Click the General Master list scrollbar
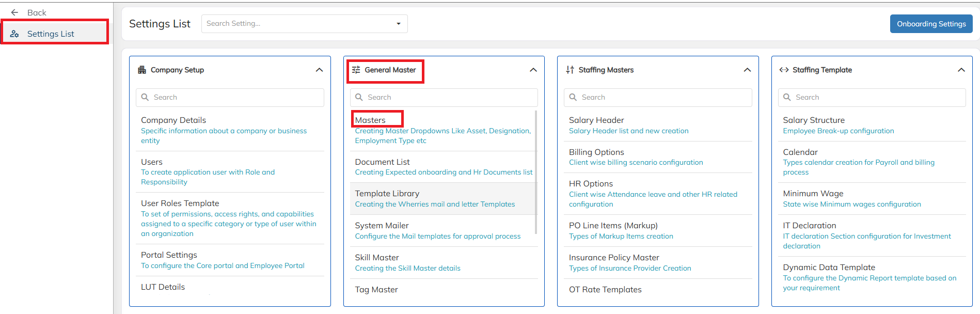This screenshot has width=980, height=314. click(x=536, y=171)
